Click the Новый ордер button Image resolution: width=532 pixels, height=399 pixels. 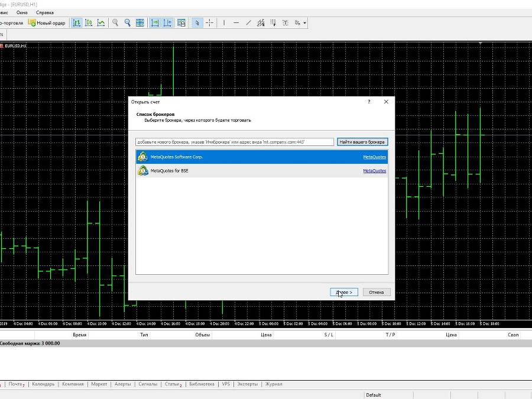[x=47, y=23]
